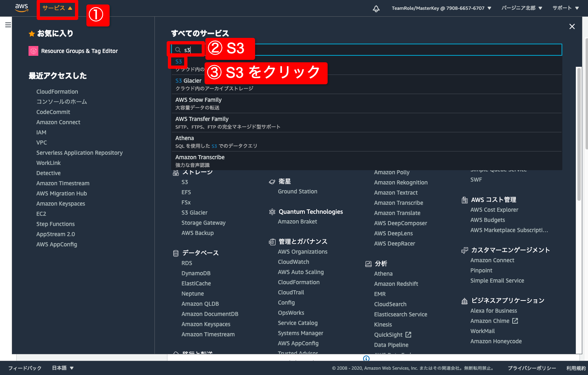The height and width of the screenshot is (375, 588).
Task: Select the S3 search suggestion
Action: tap(367, 65)
